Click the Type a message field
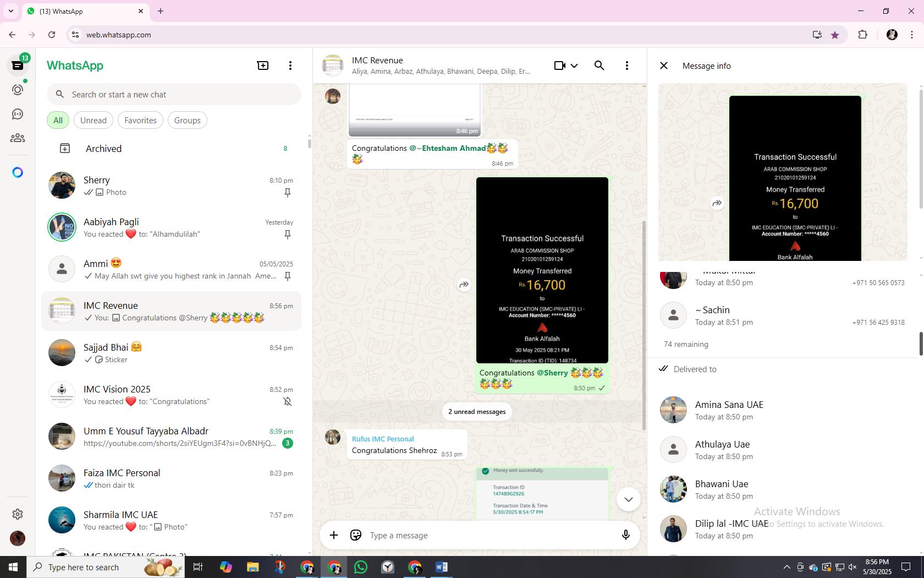Image resolution: width=924 pixels, height=578 pixels. (490, 535)
